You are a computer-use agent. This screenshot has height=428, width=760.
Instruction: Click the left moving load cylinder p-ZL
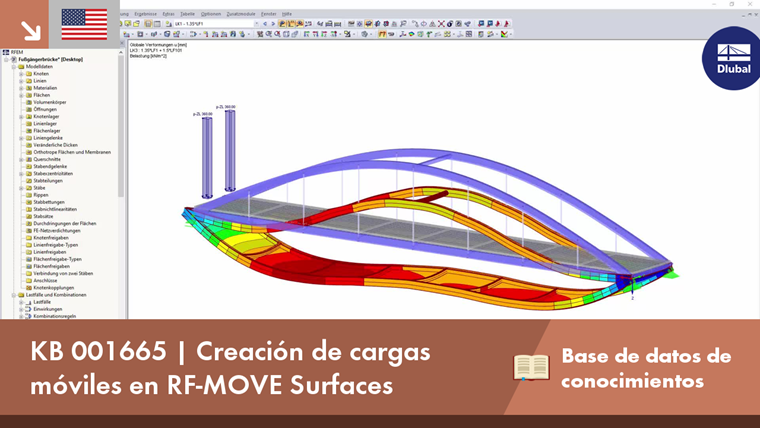coord(207,158)
